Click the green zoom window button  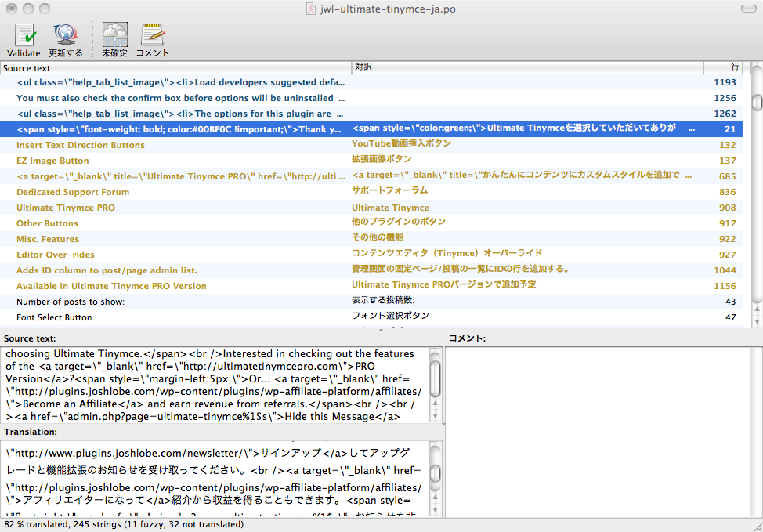(x=44, y=9)
